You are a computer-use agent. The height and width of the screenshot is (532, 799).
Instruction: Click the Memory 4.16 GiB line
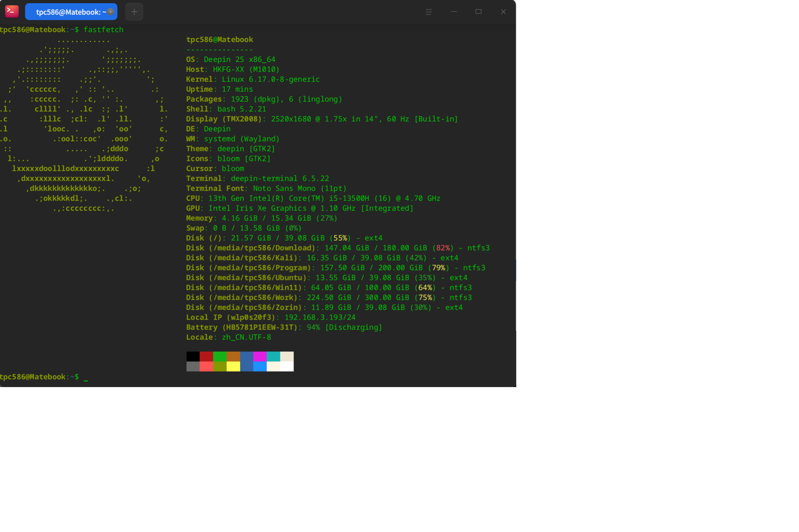(x=262, y=218)
